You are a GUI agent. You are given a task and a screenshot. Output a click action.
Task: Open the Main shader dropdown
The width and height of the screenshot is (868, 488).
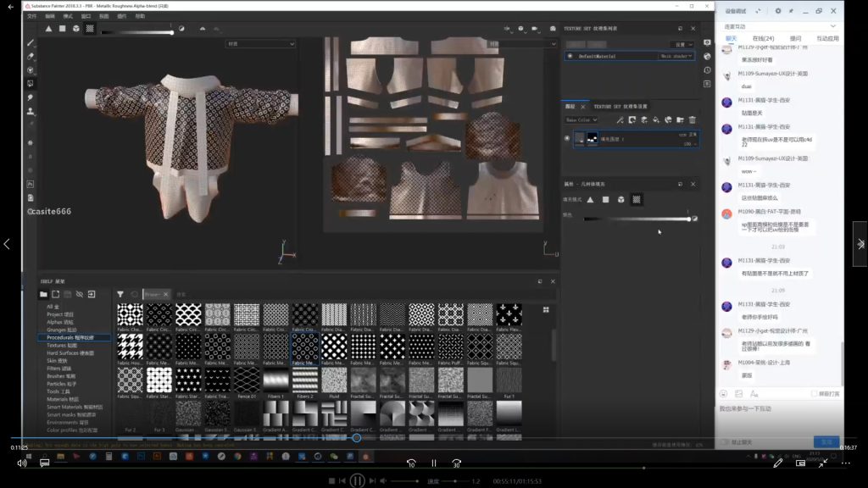(676, 56)
